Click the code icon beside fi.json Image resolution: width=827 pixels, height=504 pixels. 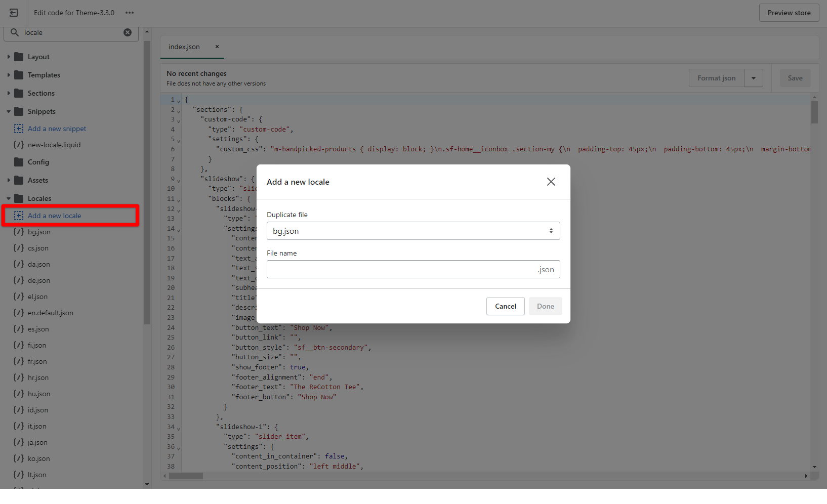19,345
